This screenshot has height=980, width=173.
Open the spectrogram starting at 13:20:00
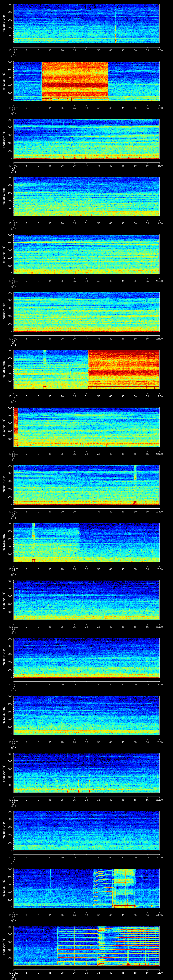coord(86,312)
